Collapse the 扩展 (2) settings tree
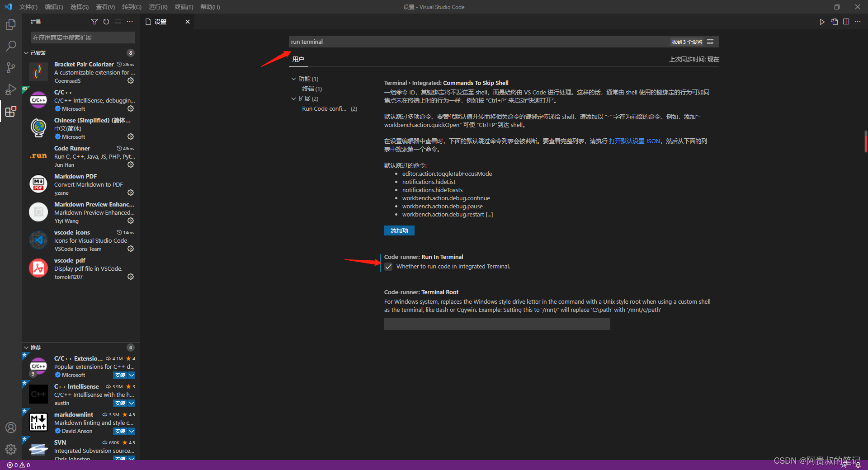Viewport: 868px width, 470px height. point(294,99)
